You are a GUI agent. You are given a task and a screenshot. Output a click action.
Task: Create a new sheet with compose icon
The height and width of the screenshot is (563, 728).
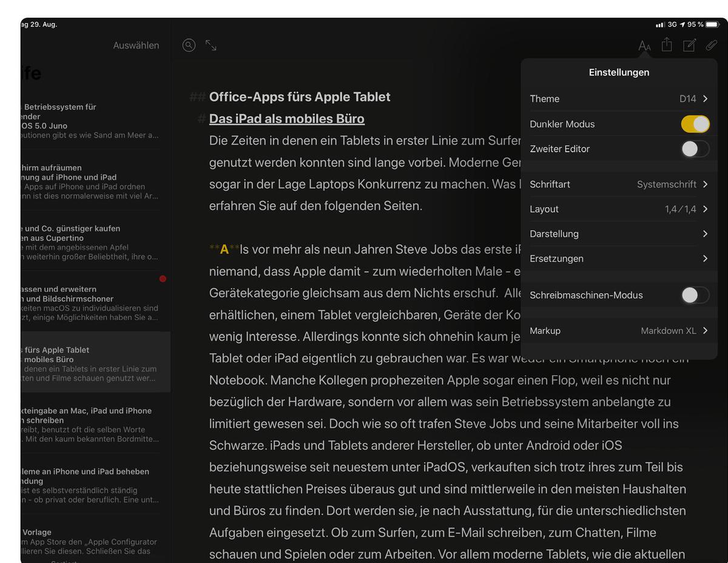[x=689, y=46]
